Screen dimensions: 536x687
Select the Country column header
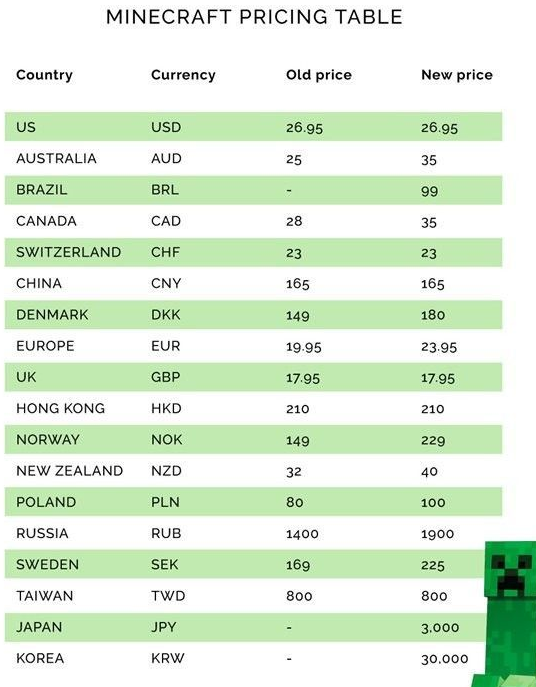click(x=44, y=75)
